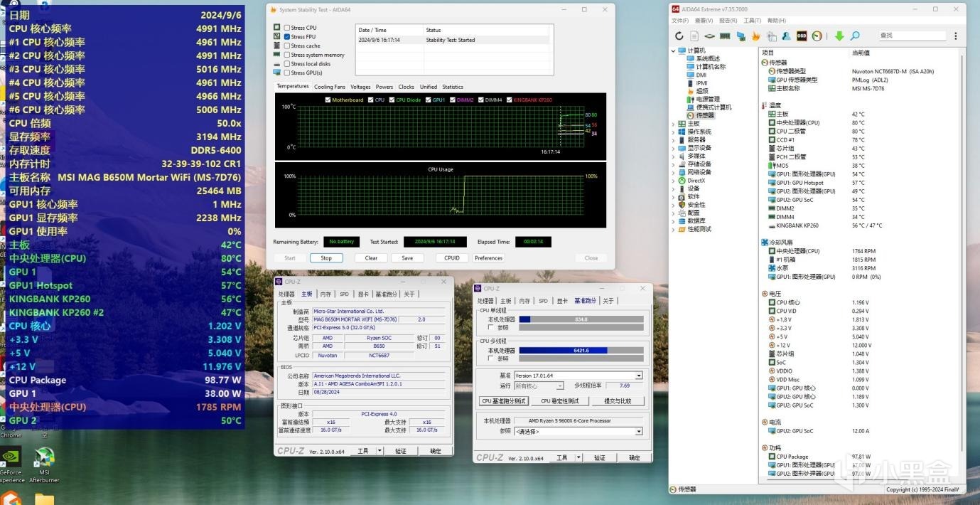Image resolution: width=980 pixels, height=505 pixels.
Task: Open the OSD panel icon in AIDA64
Action: coord(802,36)
